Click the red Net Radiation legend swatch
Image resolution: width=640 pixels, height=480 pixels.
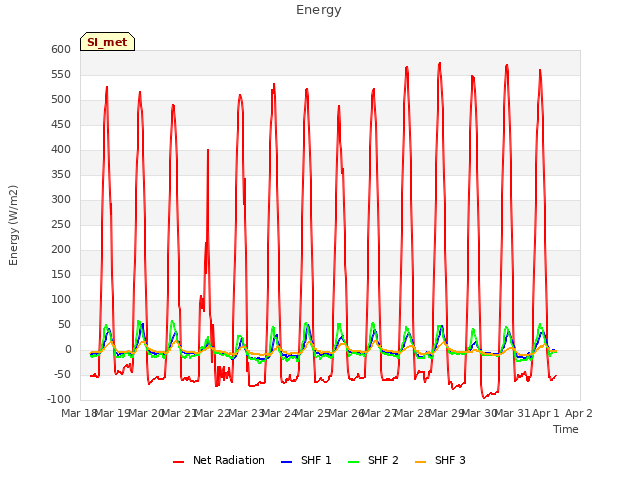click(x=178, y=462)
